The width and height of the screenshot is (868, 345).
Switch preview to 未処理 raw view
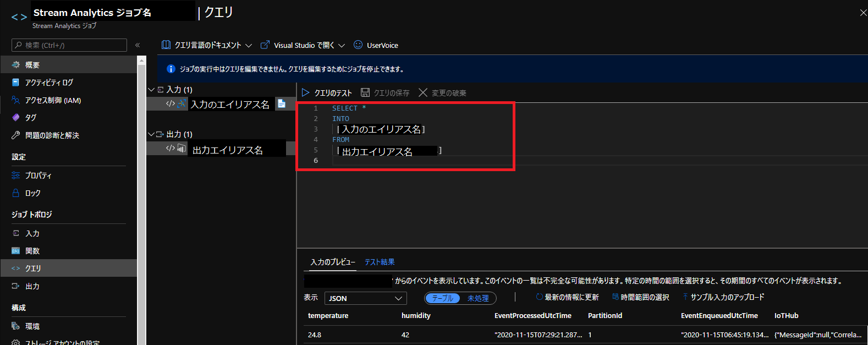point(478,298)
